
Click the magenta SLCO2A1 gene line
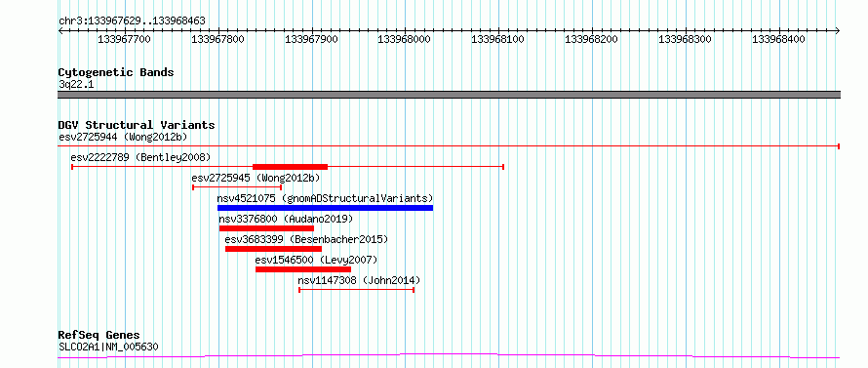tap(449, 356)
